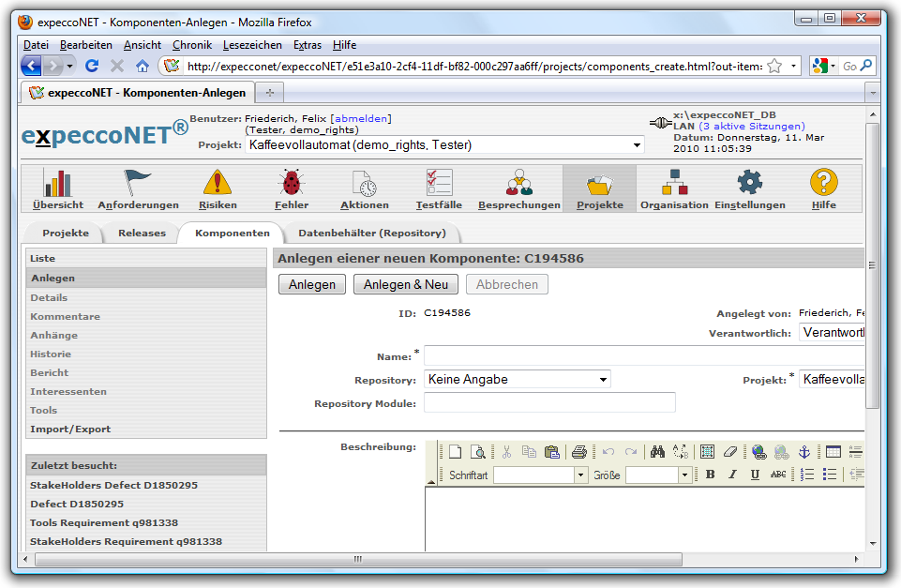This screenshot has height=588, width=901.
Task: Toggle underline formatting in description editor
Action: 755,475
